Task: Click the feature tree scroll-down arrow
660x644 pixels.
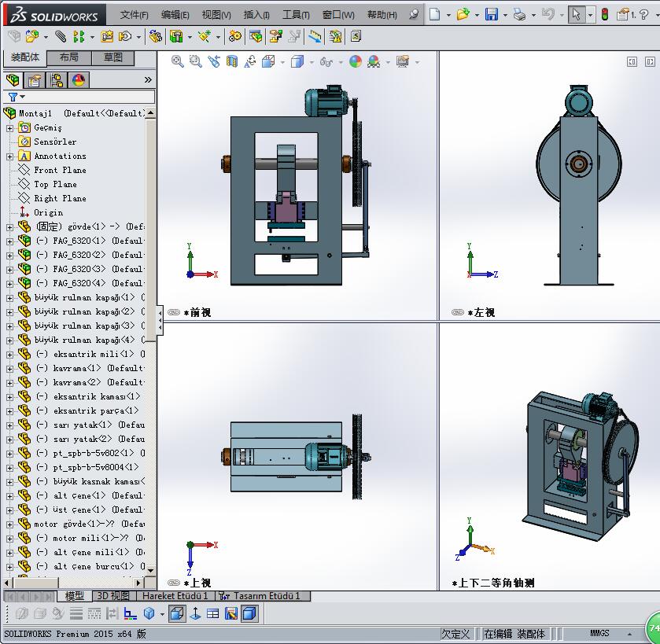Action: 150,570
